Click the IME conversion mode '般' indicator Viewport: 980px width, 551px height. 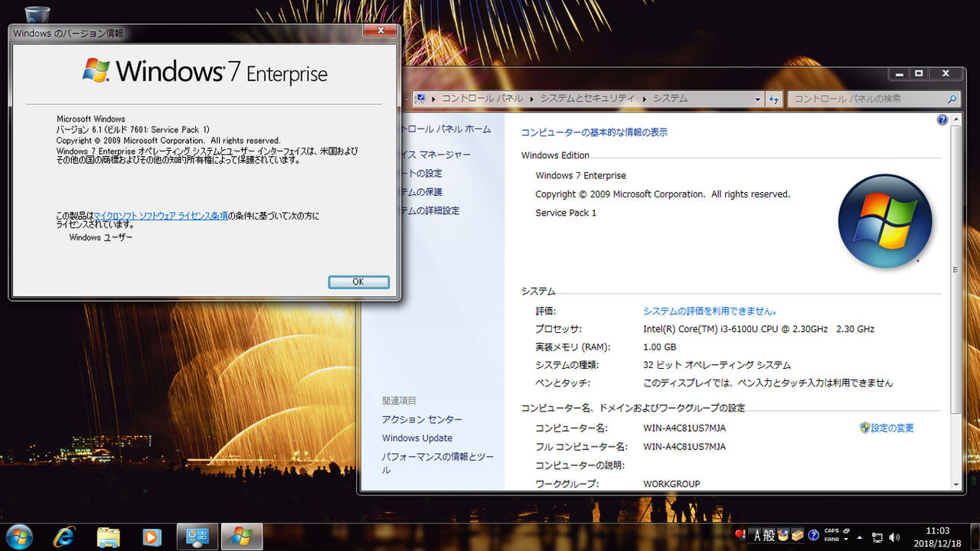tap(770, 536)
